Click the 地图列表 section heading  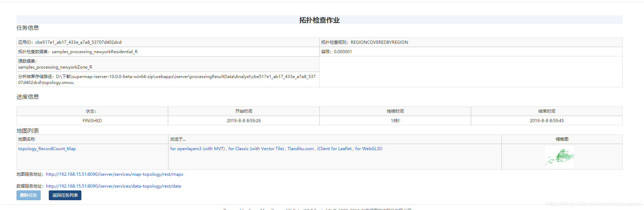tap(28, 131)
